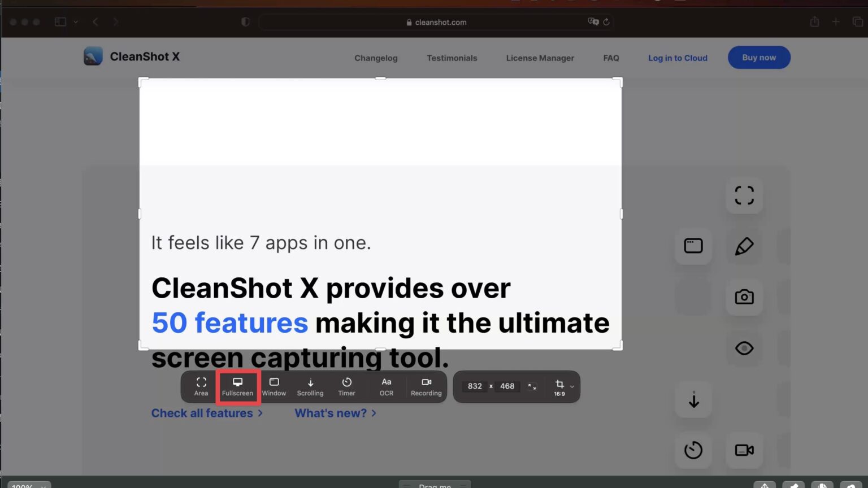Select the Area capture tool

(x=201, y=386)
